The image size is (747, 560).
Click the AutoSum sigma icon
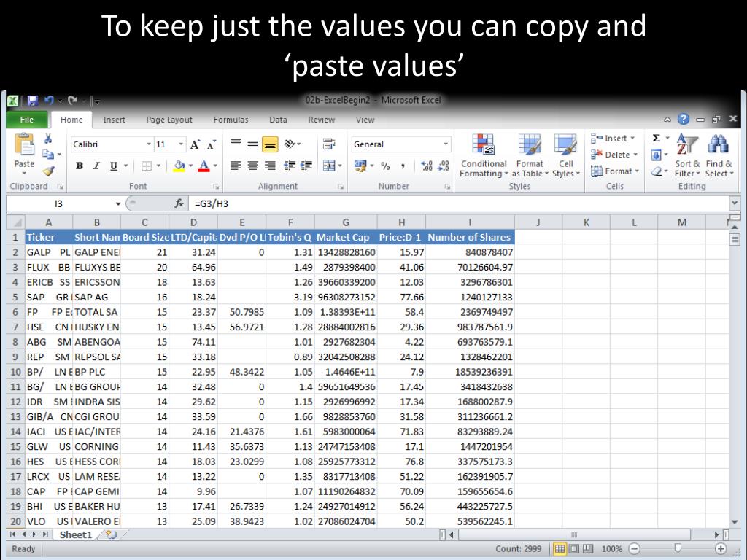657,138
